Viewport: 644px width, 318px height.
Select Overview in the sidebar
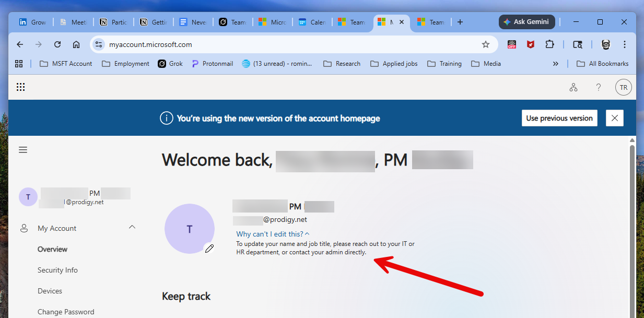tap(52, 249)
